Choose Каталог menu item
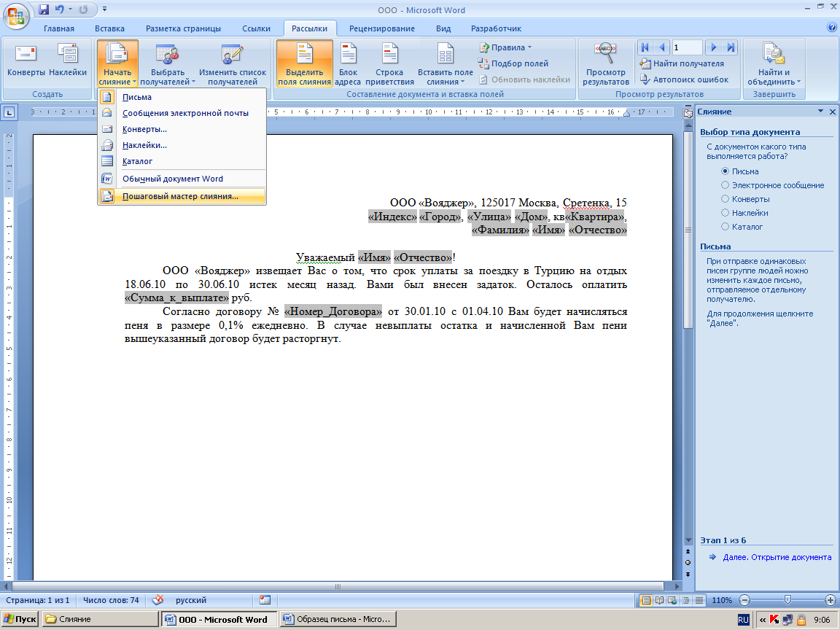 click(182, 161)
